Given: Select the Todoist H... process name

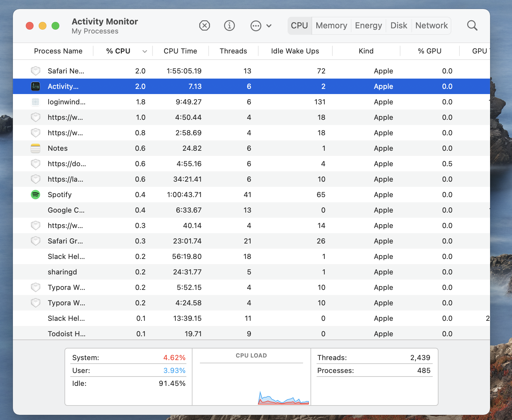Looking at the screenshot, I should tap(67, 334).
